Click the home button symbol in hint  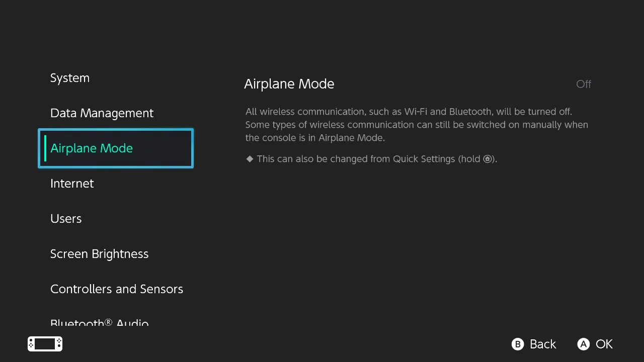487,159
